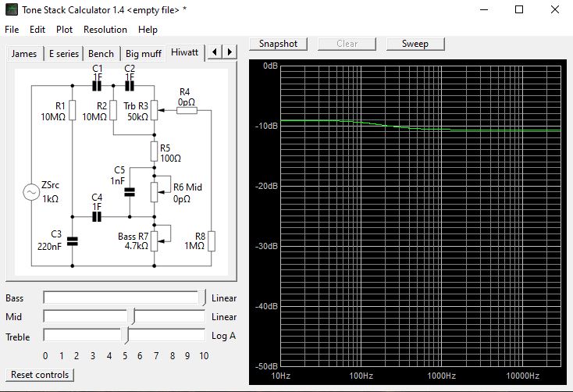
Task: Minimize the Tone Stack Calculator window
Action: coord(484,9)
